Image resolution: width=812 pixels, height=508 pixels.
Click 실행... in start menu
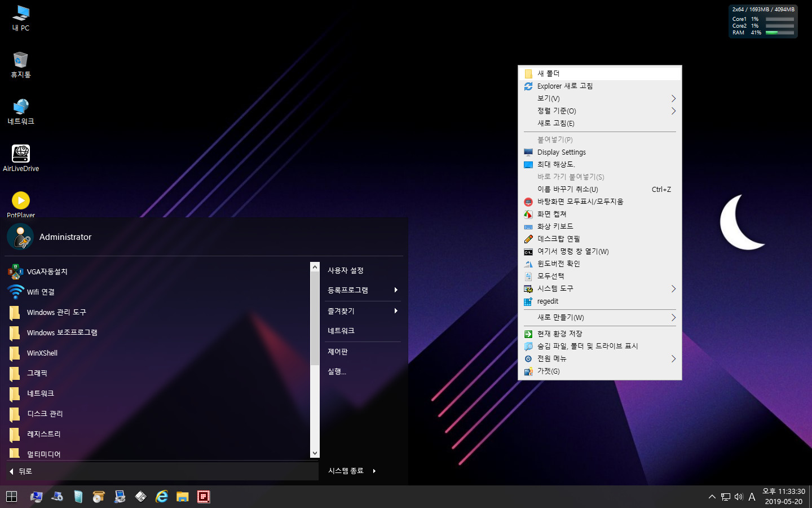(x=363, y=371)
